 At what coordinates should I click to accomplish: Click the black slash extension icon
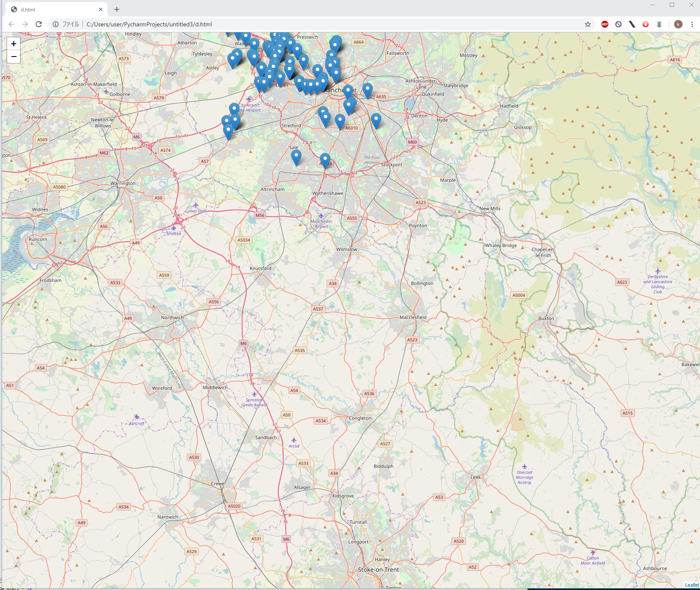coord(632,24)
